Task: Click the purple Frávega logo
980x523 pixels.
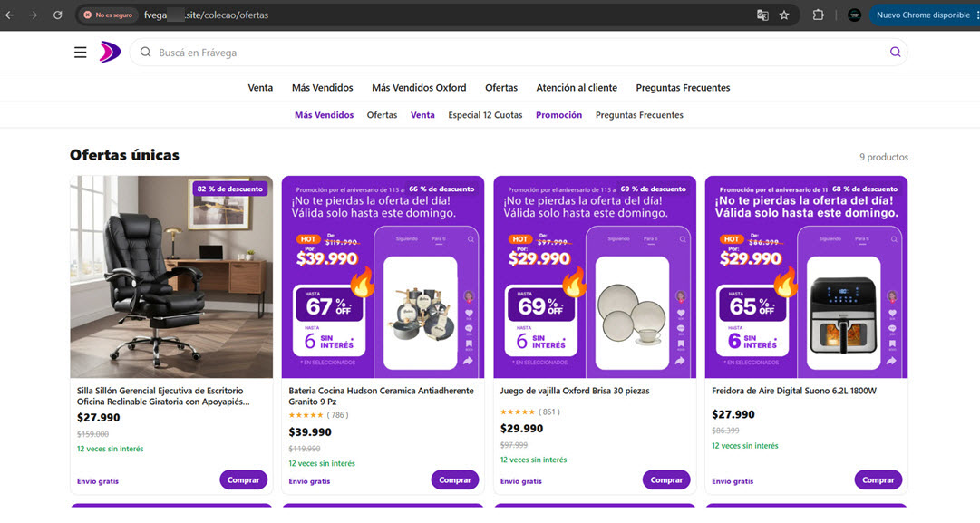Action: coord(110,53)
